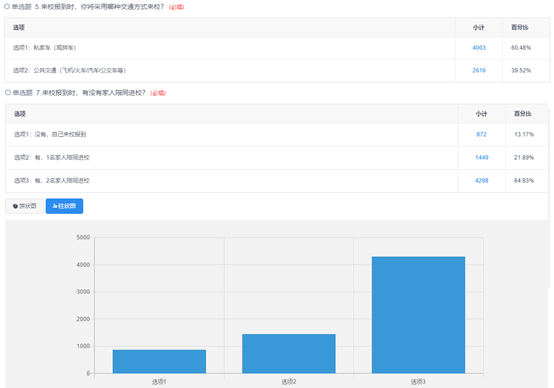Open the 4003 count link for 私家车
The height and width of the screenshot is (388, 554).
tap(479, 48)
